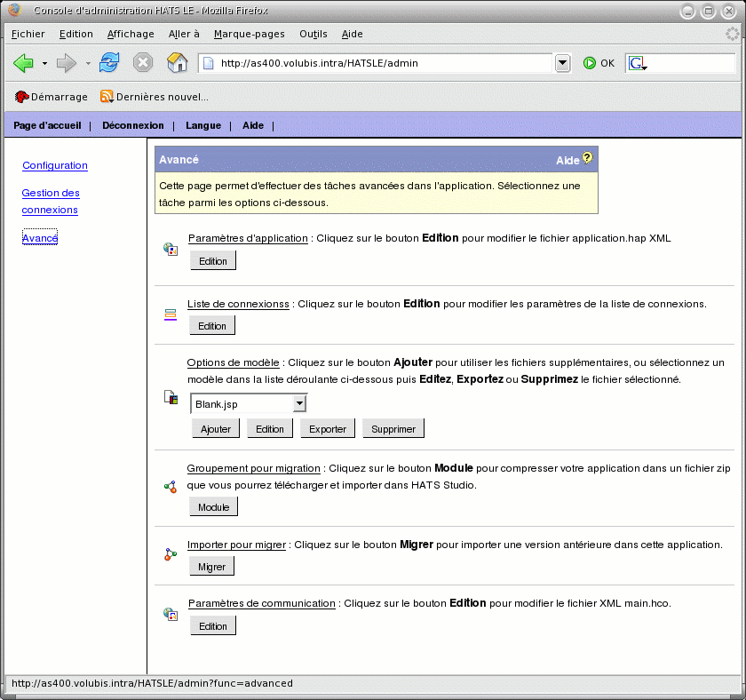The image size is (746, 700).
Task: Open the Aller à menu
Action: click(184, 34)
